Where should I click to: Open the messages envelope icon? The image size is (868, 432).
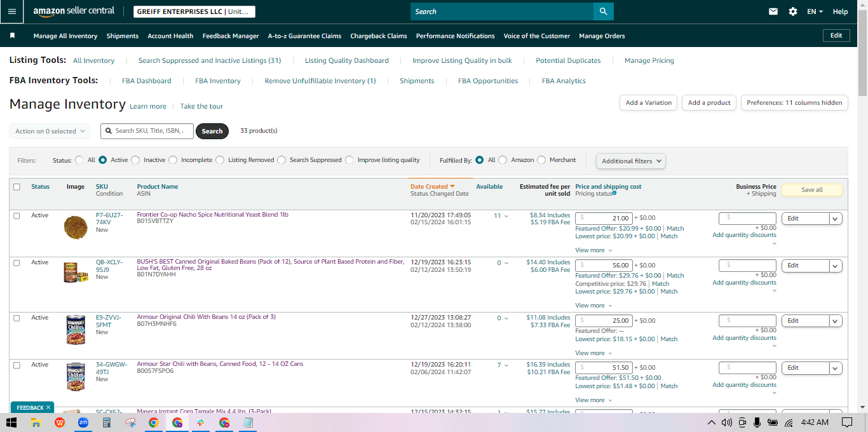(773, 11)
